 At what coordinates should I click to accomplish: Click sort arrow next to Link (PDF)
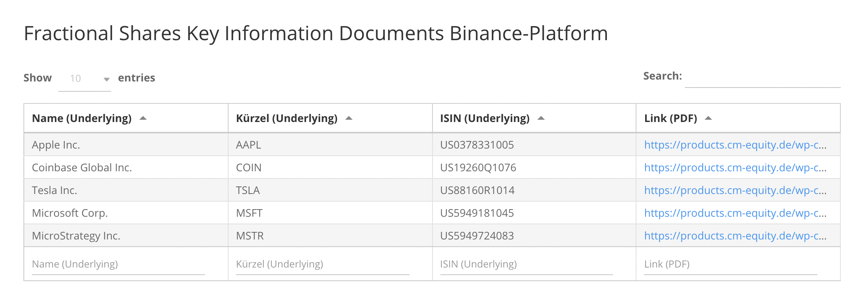pos(708,118)
